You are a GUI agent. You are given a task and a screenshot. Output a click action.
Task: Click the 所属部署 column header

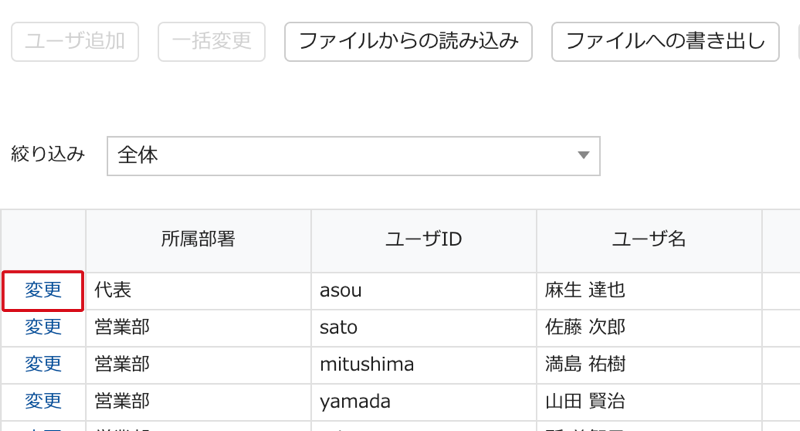click(x=198, y=240)
